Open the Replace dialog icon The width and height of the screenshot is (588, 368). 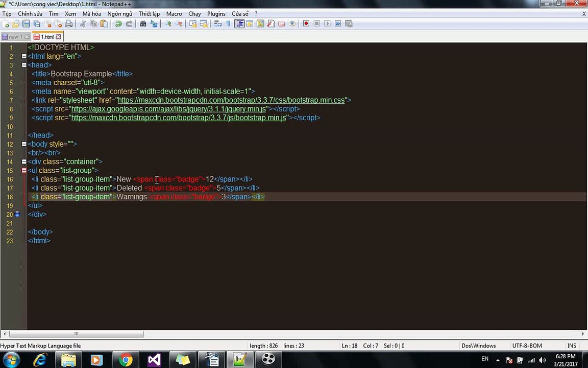click(154, 24)
